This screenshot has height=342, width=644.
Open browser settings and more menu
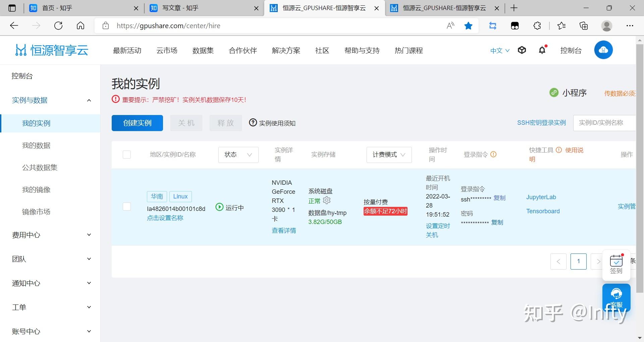pos(630,26)
